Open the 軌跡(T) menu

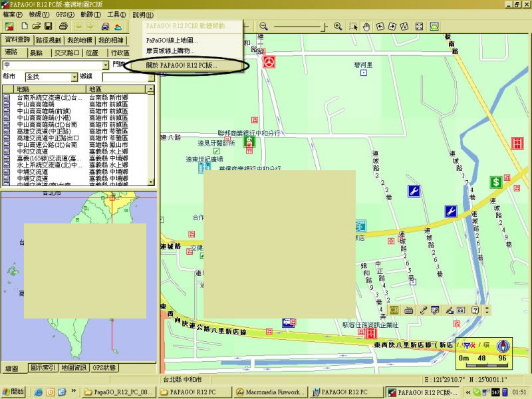pyautogui.click(x=90, y=15)
